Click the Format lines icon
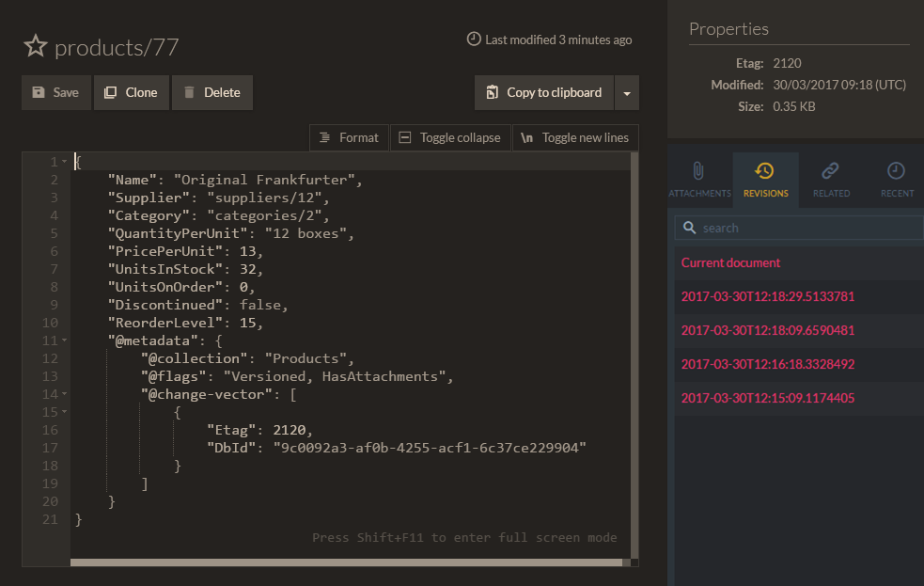924x586 pixels. click(324, 137)
